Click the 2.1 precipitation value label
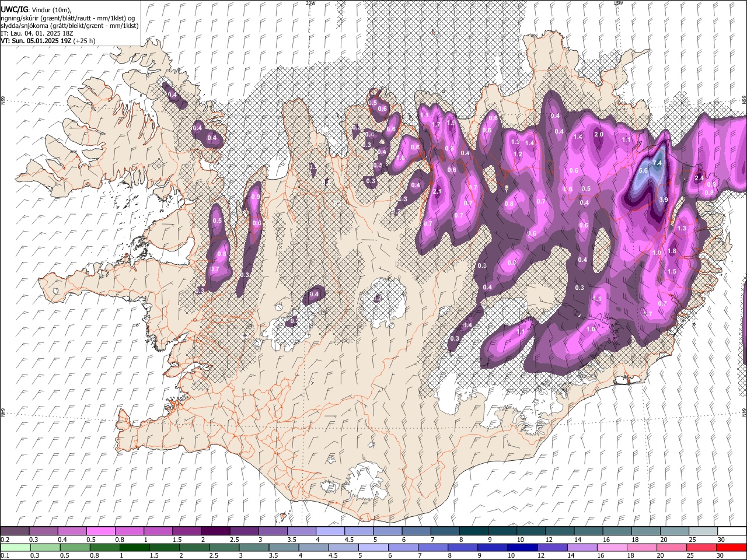This screenshot has width=747, height=560. 437,192
